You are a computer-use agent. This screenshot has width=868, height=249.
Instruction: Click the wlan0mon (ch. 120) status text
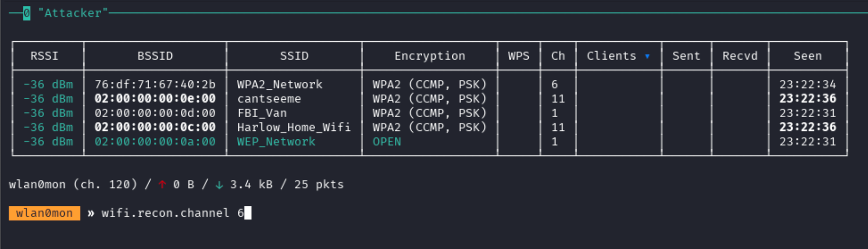(x=73, y=185)
